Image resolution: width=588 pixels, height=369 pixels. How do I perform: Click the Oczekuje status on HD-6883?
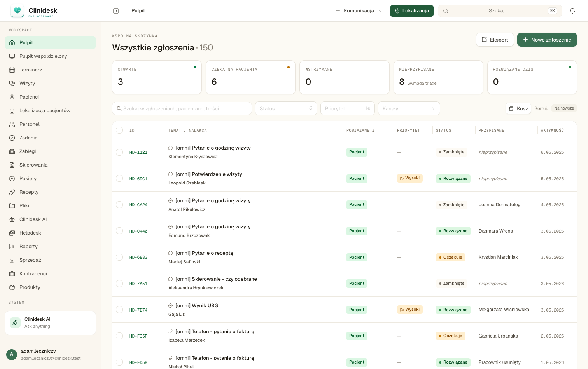[451, 257]
